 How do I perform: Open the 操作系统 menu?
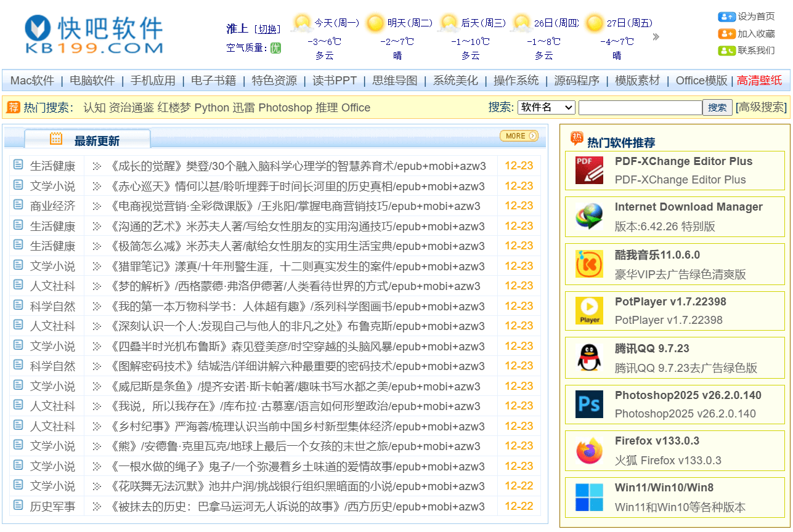[516, 81]
